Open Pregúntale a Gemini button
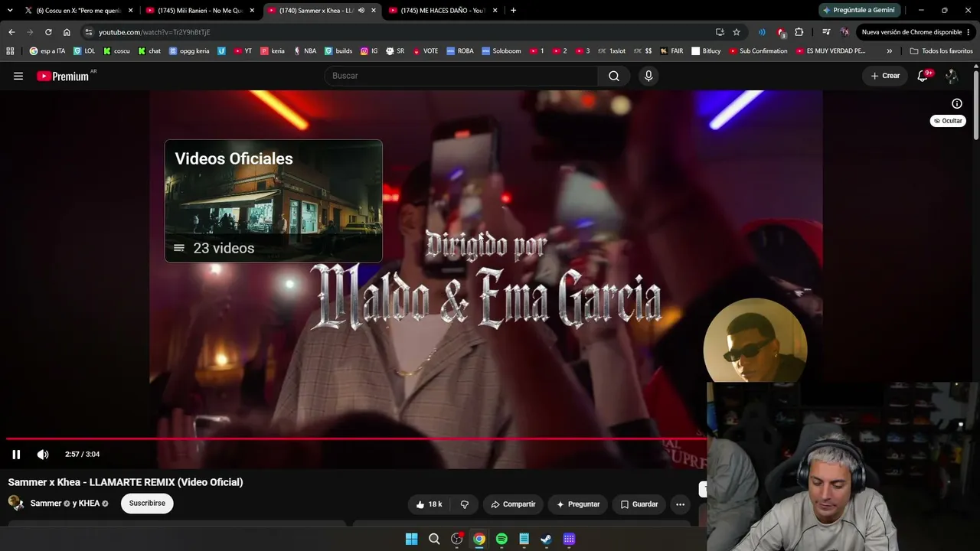This screenshot has width=980, height=551. 858,10
